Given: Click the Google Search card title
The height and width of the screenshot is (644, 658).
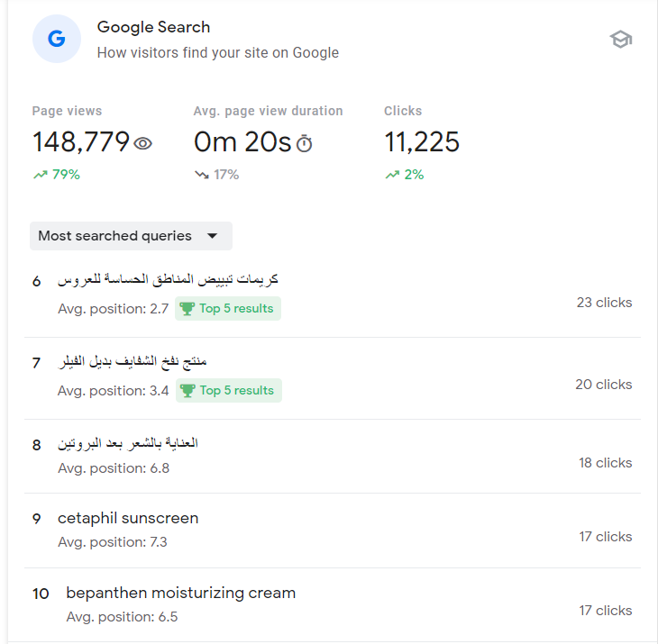Looking at the screenshot, I should [153, 27].
